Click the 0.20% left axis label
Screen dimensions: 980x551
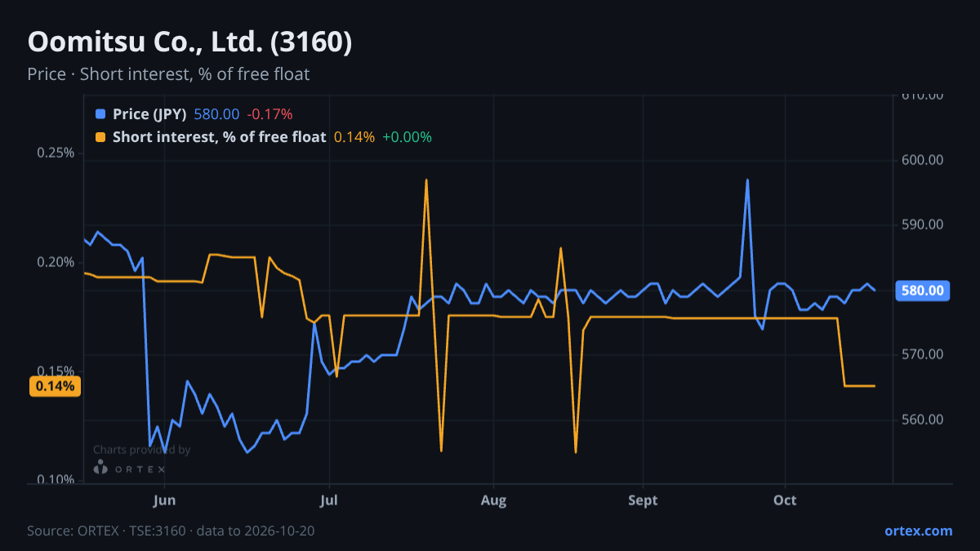pos(56,262)
